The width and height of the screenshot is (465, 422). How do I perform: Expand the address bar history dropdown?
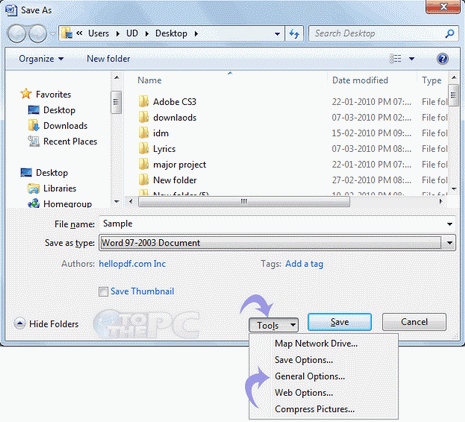tap(277, 34)
